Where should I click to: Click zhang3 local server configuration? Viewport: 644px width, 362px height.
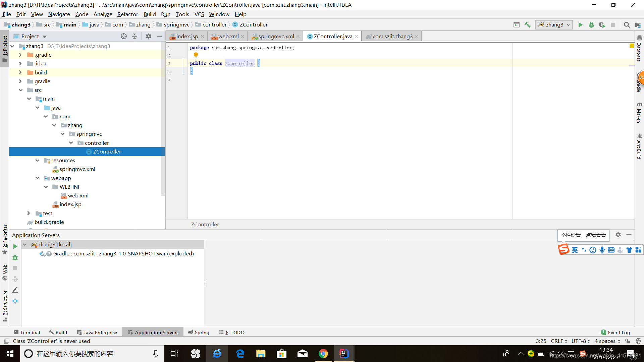[x=54, y=244]
